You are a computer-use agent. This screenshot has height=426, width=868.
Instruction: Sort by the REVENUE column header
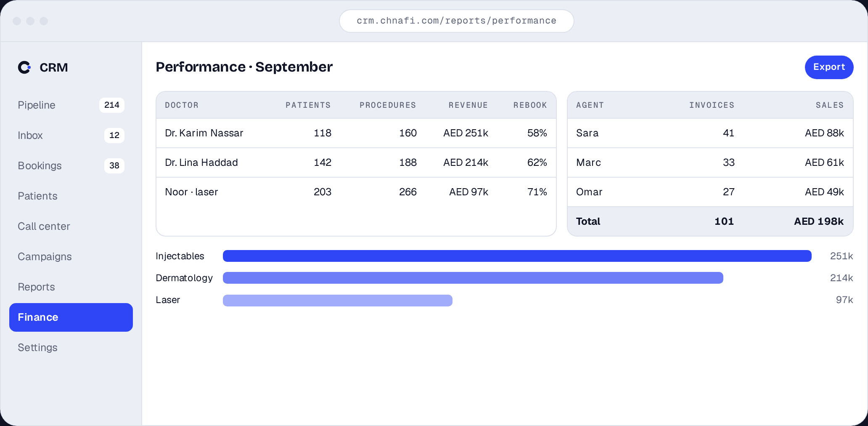pos(468,105)
